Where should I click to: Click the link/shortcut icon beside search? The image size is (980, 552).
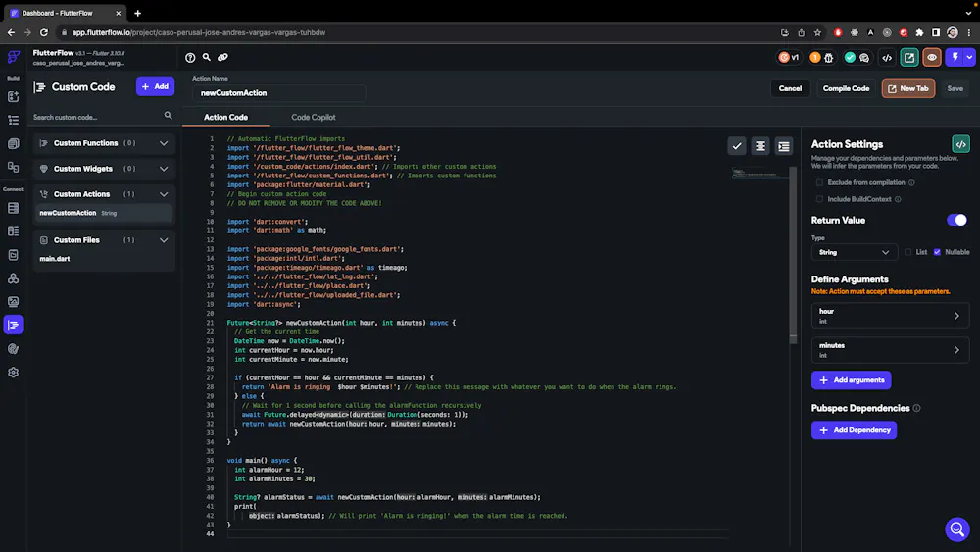(x=222, y=58)
